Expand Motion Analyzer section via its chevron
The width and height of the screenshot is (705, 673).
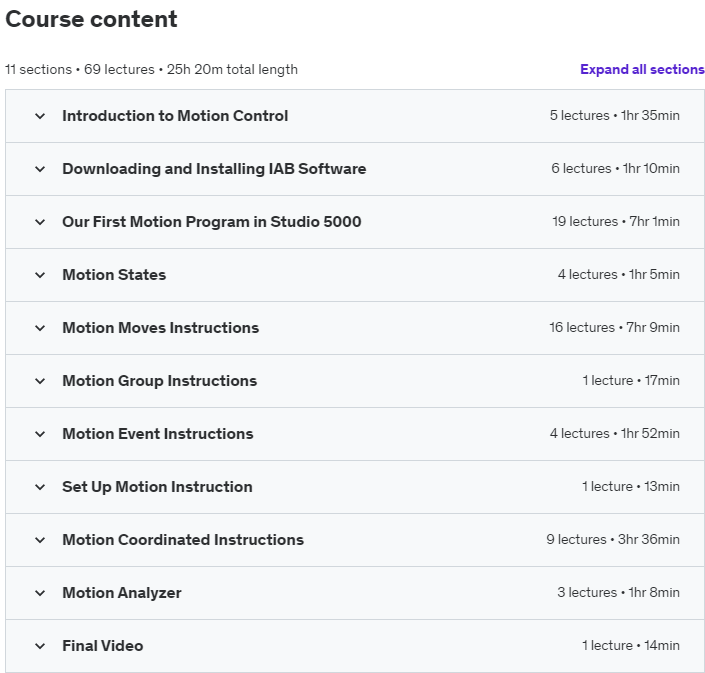click(x=40, y=593)
